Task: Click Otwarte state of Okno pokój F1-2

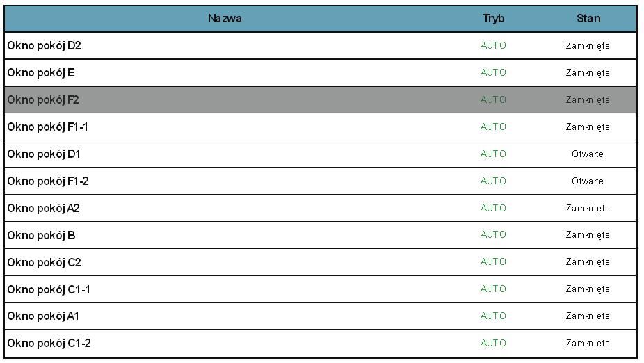Action: (588, 181)
